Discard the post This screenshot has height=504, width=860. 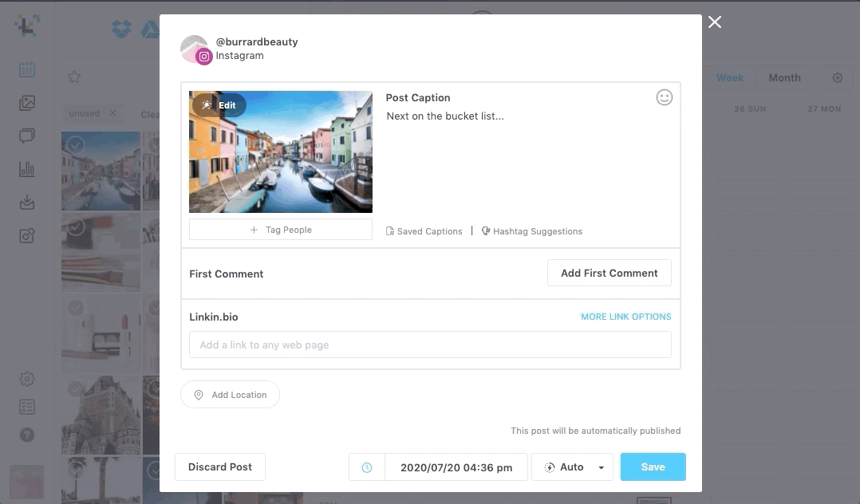(220, 467)
